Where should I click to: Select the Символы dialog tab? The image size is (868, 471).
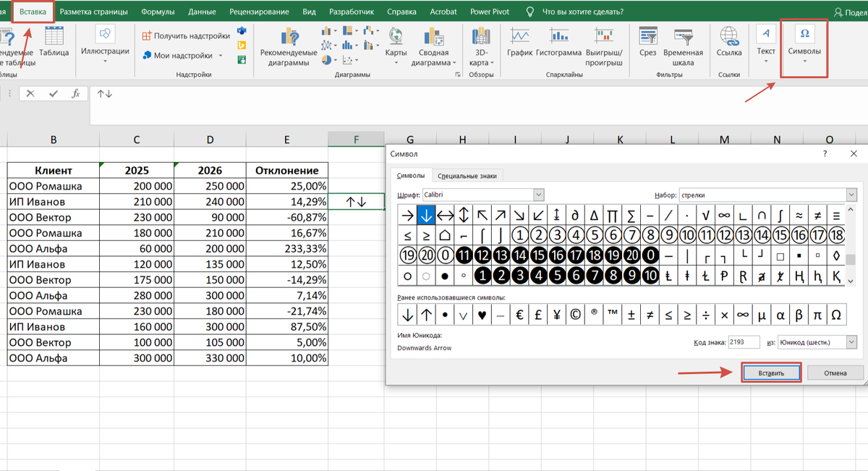pyautogui.click(x=411, y=176)
